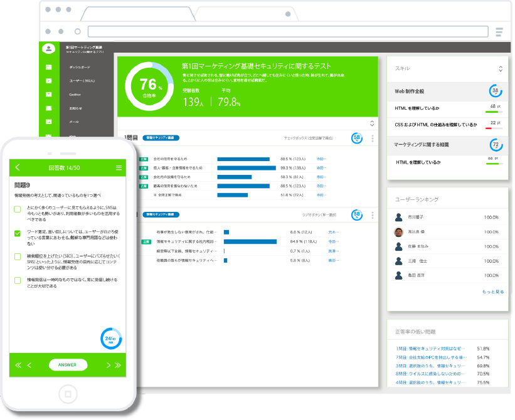This screenshot has width=515, height=420.
Task: Go to previous question on phone
Action: pos(29,365)
